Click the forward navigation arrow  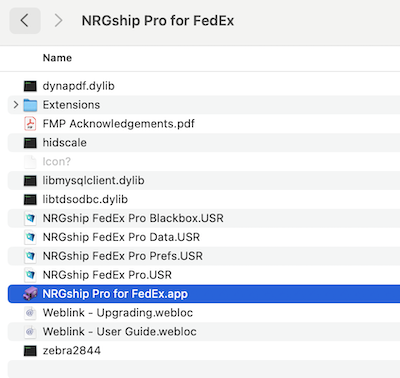[x=59, y=21]
